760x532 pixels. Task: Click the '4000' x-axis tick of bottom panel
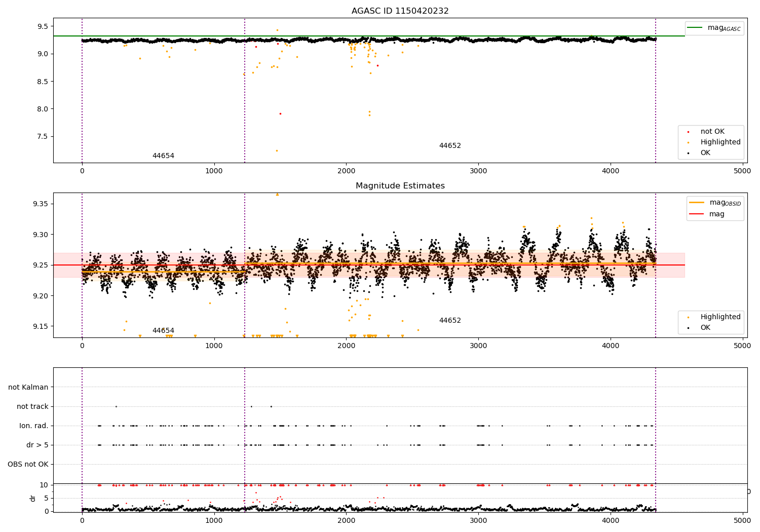(x=610, y=520)
